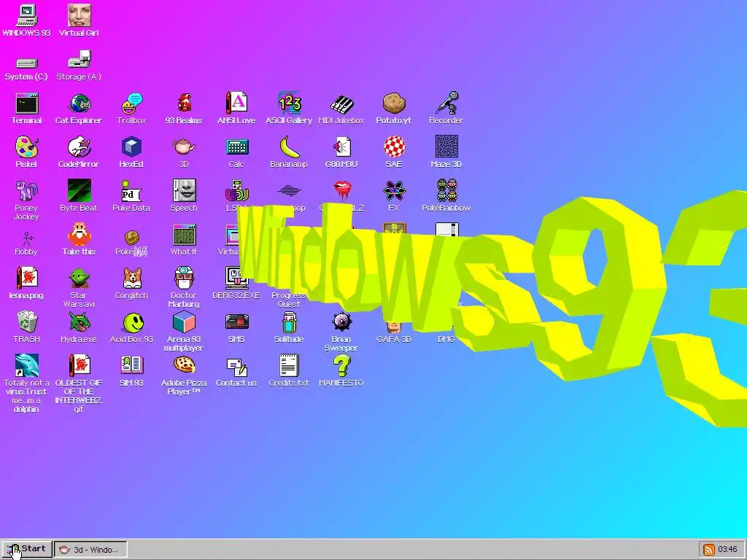Launch the CodeMirror icon

(x=79, y=147)
